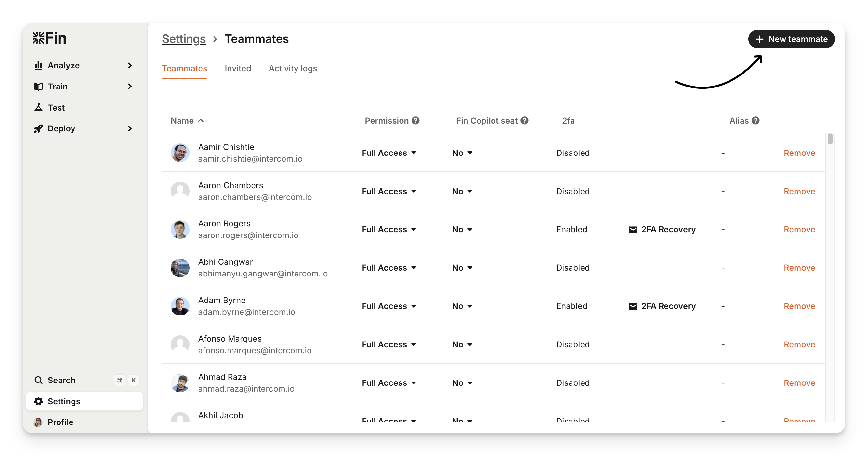Expand the Train sidebar section chevron
Screen dimensions: 868x456
point(130,87)
